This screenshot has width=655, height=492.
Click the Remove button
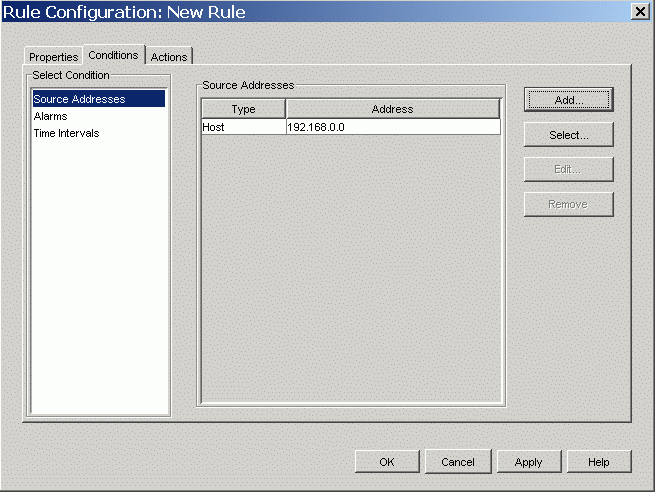click(569, 204)
